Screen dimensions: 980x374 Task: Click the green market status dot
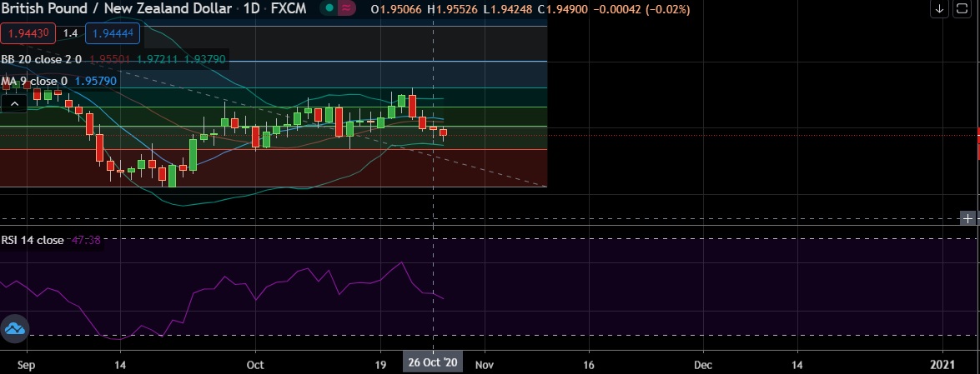pyautogui.click(x=329, y=9)
